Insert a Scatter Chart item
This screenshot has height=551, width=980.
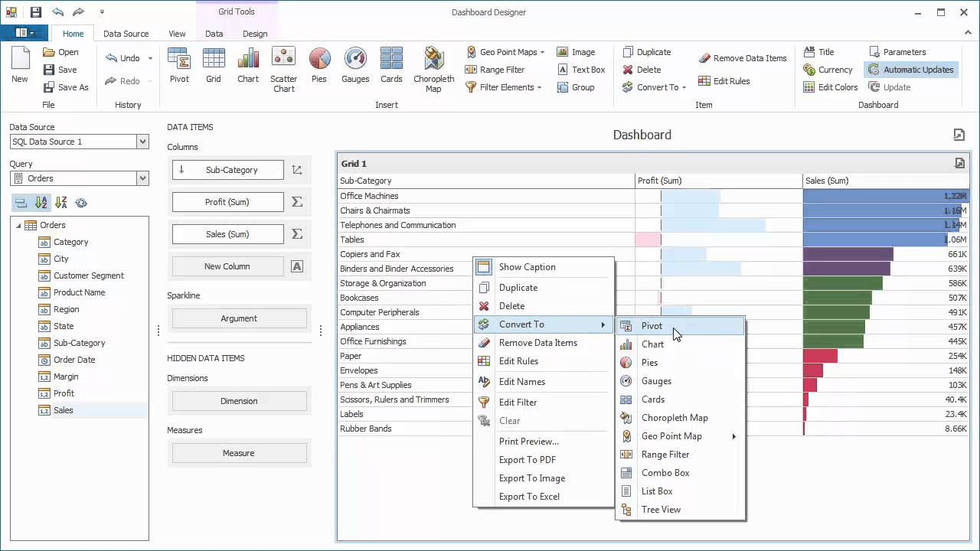coord(283,70)
